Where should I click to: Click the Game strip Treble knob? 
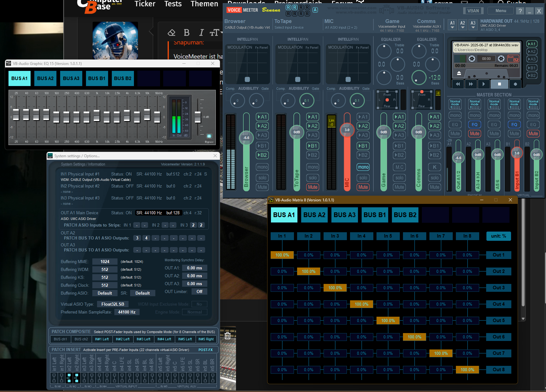(x=384, y=51)
